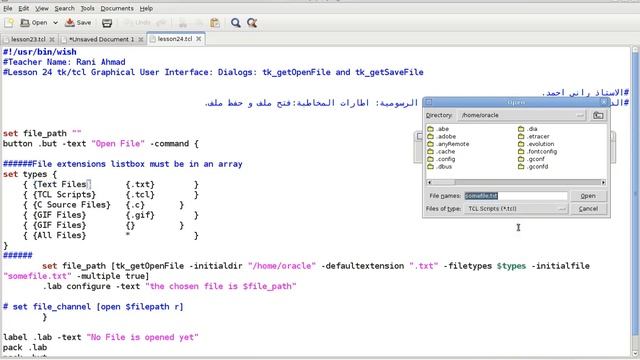Screen dimensions: 640x360
Task: Click the "{C Source Files}" text in the code
Action: point(71,205)
